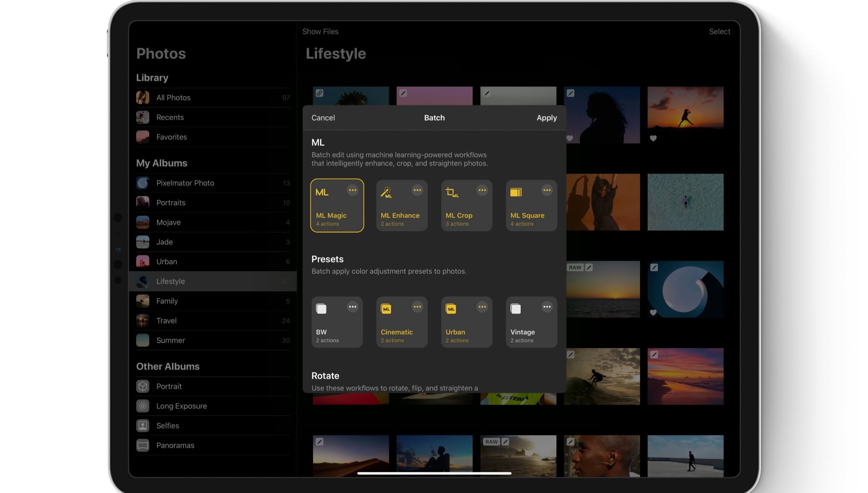
Task: Click the Recents thumbnail icon
Action: 142,117
